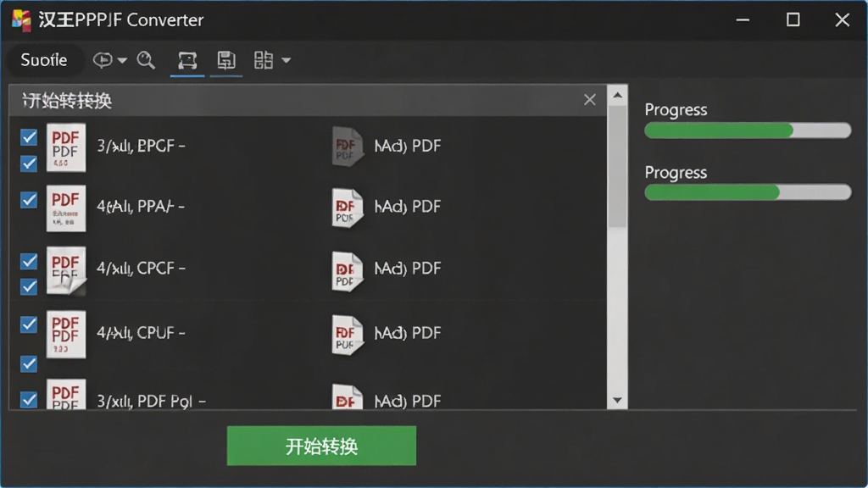Screen dimensions: 868x488
Task: Toggle lower checkbox of the CPCF row
Action: [x=29, y=286]
